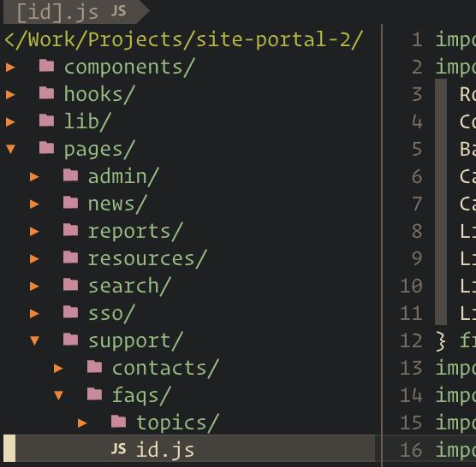476x467 pixels.
Task: Expand the sso folder arrow
Action: point(34,313)
